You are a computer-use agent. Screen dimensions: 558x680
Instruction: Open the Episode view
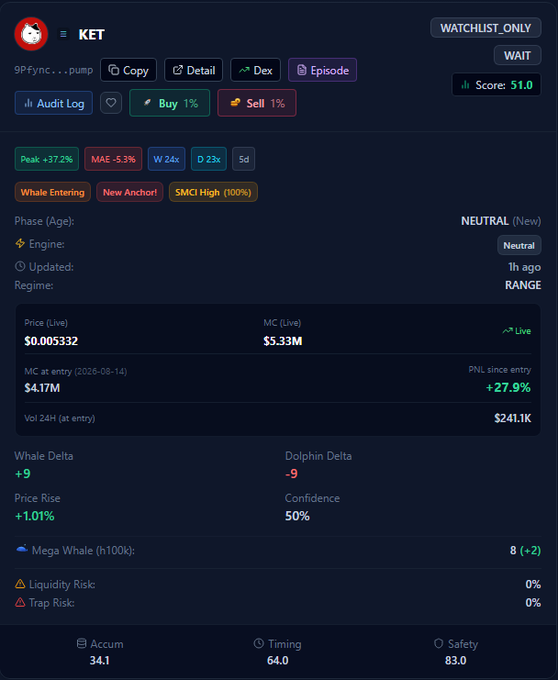(323, 70)
